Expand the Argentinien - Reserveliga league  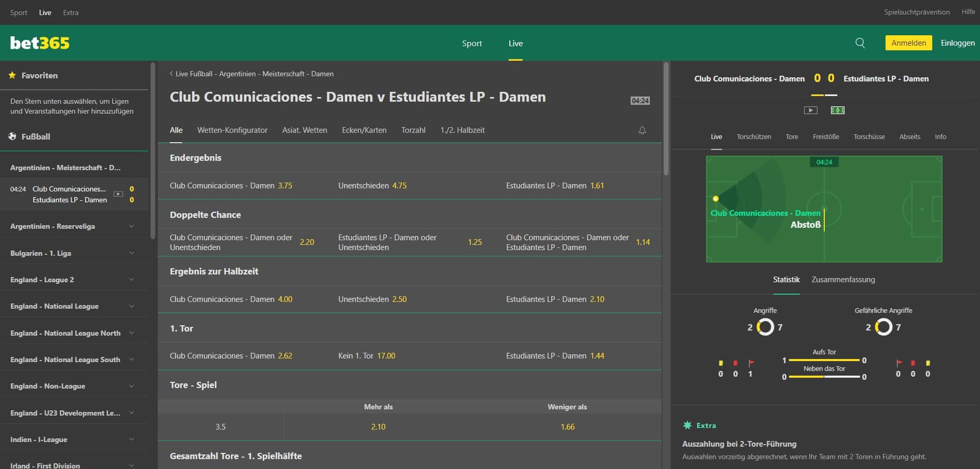pos(131,226)
